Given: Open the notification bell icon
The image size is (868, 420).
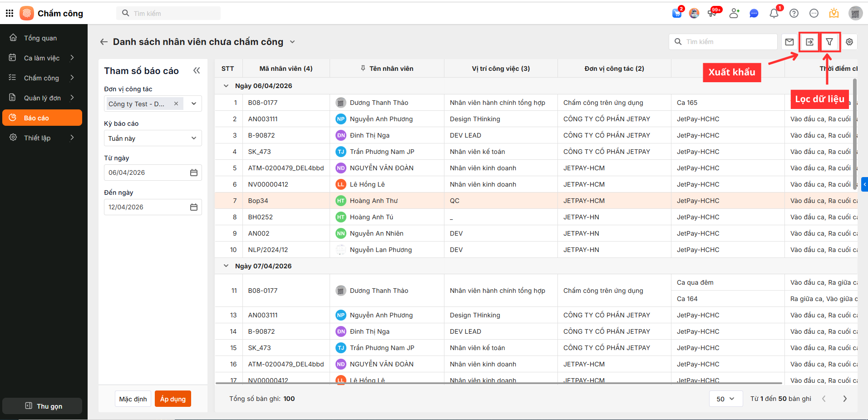Looking at the screenshot, I should pos(774,14).
